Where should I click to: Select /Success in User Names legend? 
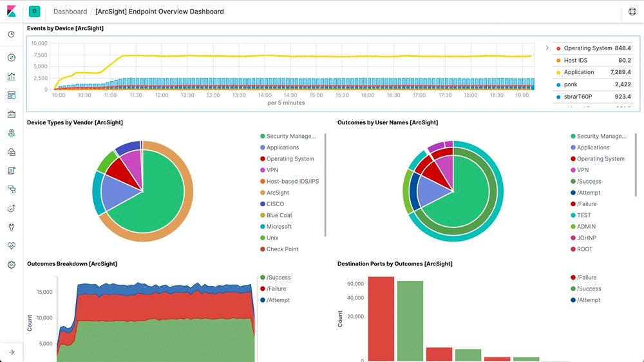pos(585,181)
